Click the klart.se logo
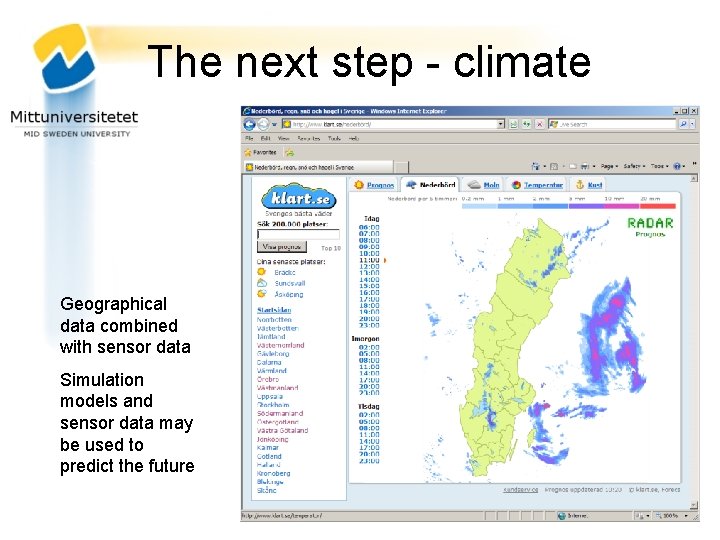The width and height of the screenshot is (720, 540). pyautogui.click(x=298, y=198)
